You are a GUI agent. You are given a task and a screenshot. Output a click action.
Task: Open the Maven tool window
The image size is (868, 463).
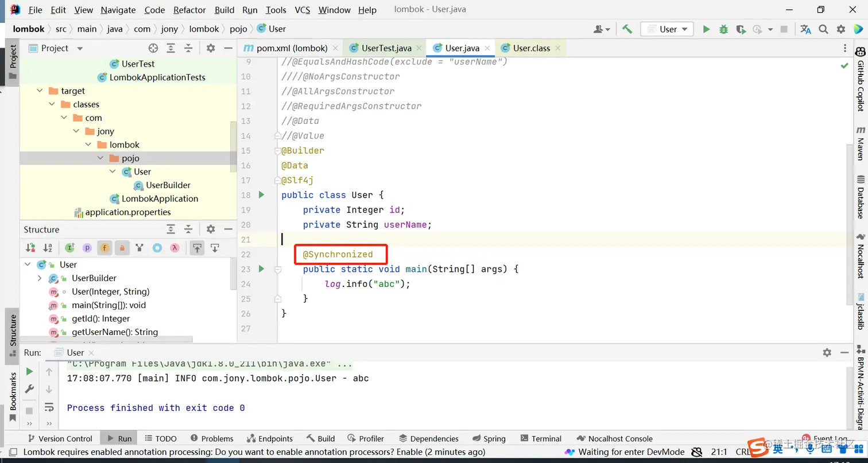861,143
